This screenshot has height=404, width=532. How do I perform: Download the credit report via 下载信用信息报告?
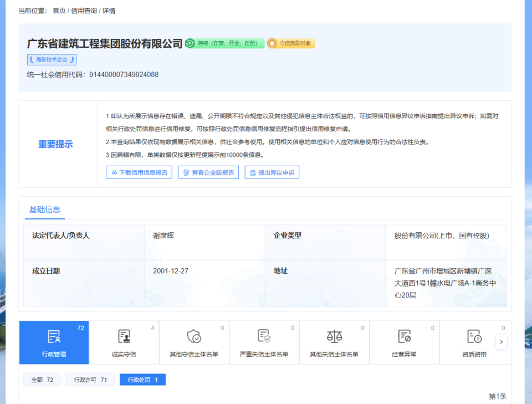(139, 172)
